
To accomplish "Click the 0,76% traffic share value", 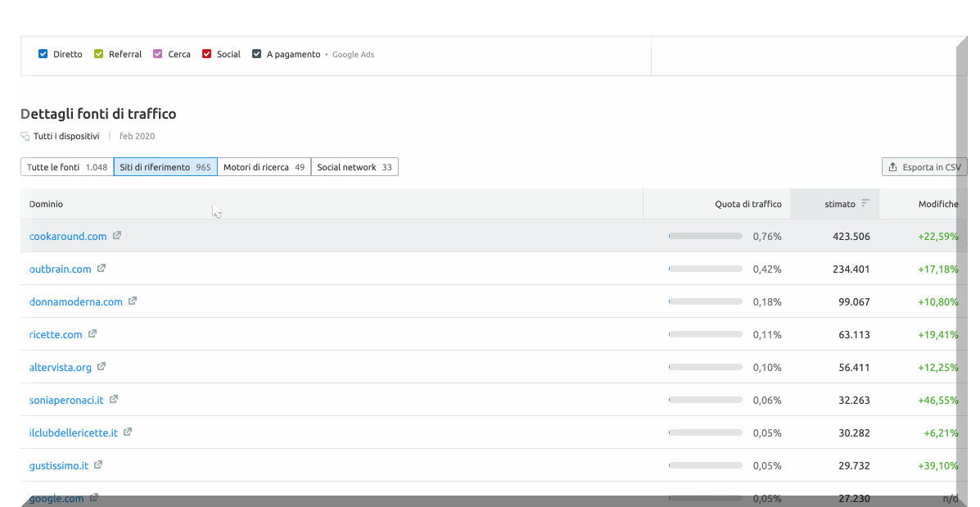I will [x=767, y=237].
